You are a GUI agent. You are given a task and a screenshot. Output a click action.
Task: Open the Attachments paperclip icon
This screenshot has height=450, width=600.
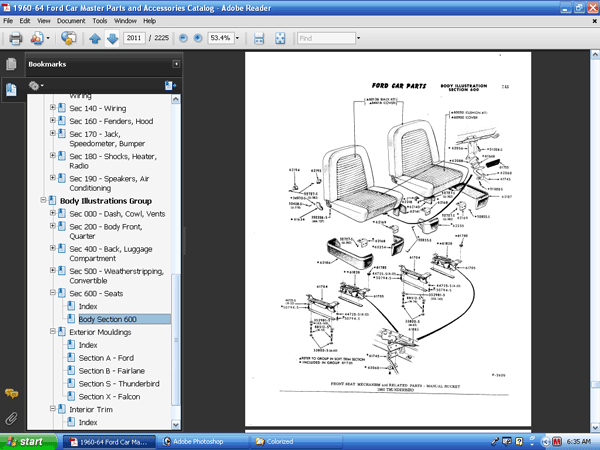pyautogui.click(x=11, y=418)
